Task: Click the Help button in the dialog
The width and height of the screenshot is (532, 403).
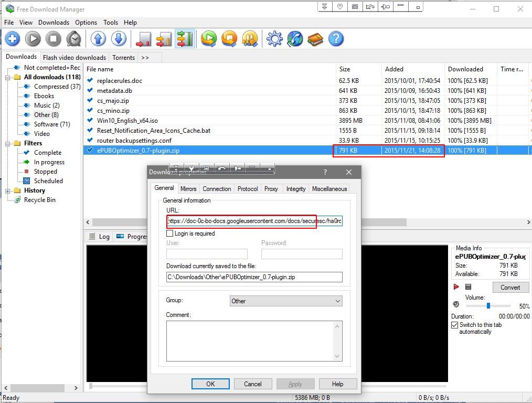Action: tap(337, 384)
